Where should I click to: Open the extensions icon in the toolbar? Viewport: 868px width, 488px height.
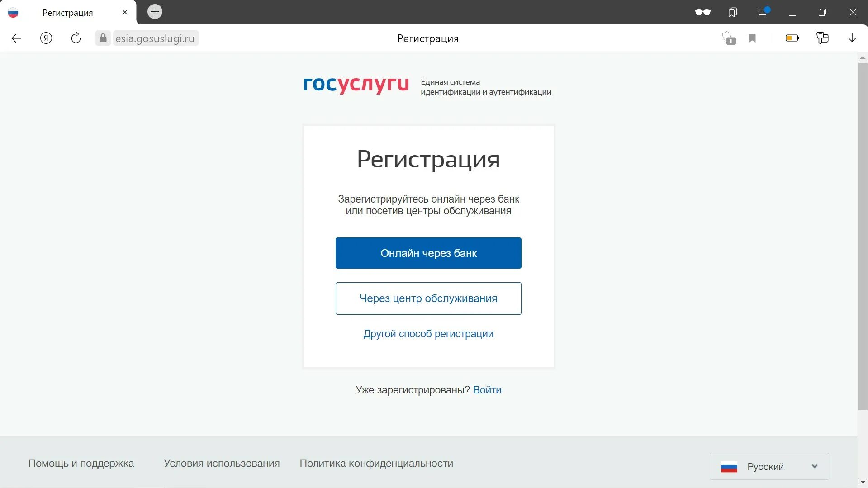[x=822, y=38]
